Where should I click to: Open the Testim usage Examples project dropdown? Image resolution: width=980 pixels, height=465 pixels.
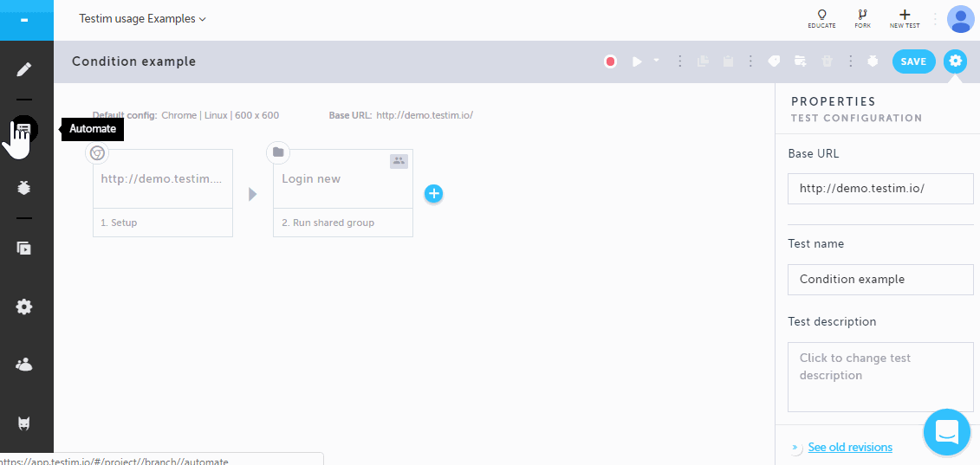click(142, 19)
